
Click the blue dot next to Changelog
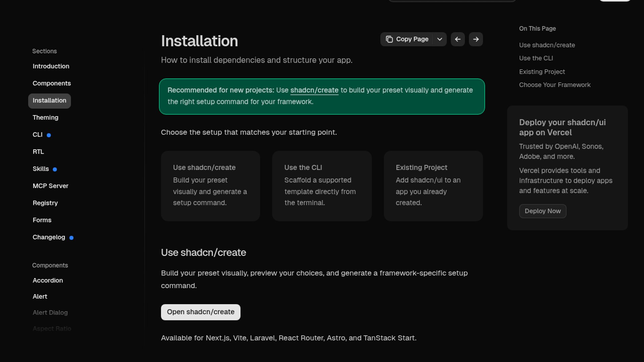71,238
